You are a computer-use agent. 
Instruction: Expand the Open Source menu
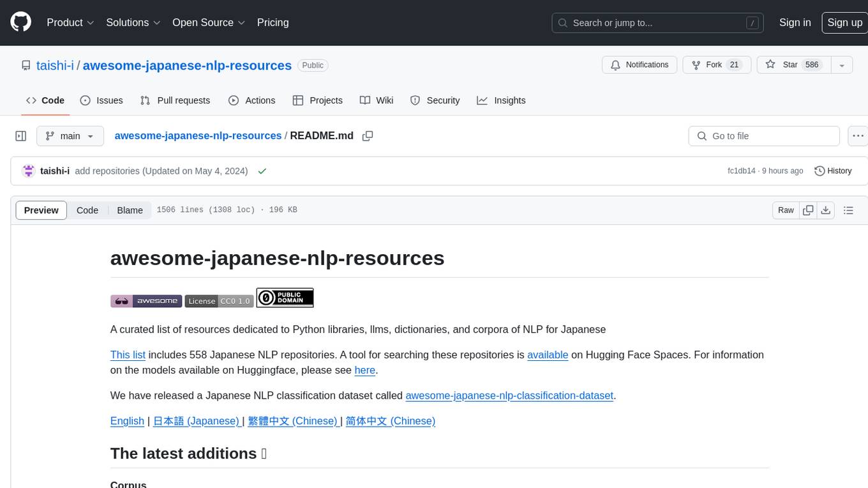[x=209, y=22]
